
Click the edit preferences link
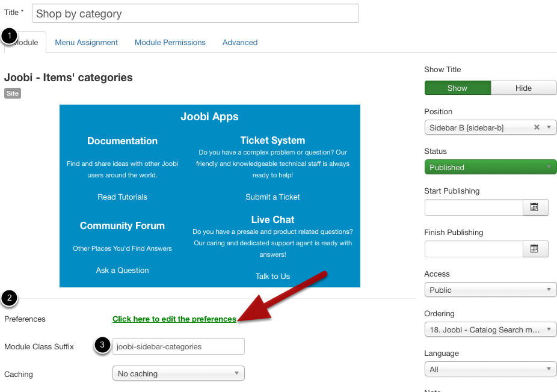pyautogui.click(x=174, y=319)
